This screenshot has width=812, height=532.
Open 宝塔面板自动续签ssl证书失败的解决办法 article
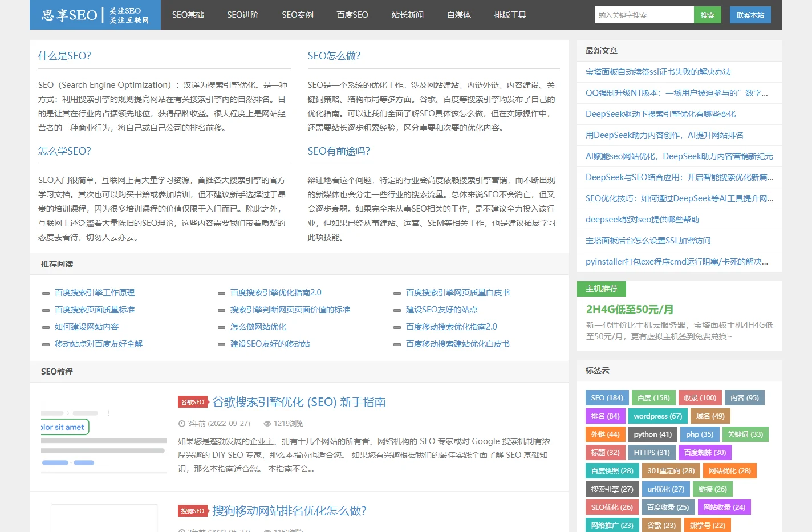point(658,72)
